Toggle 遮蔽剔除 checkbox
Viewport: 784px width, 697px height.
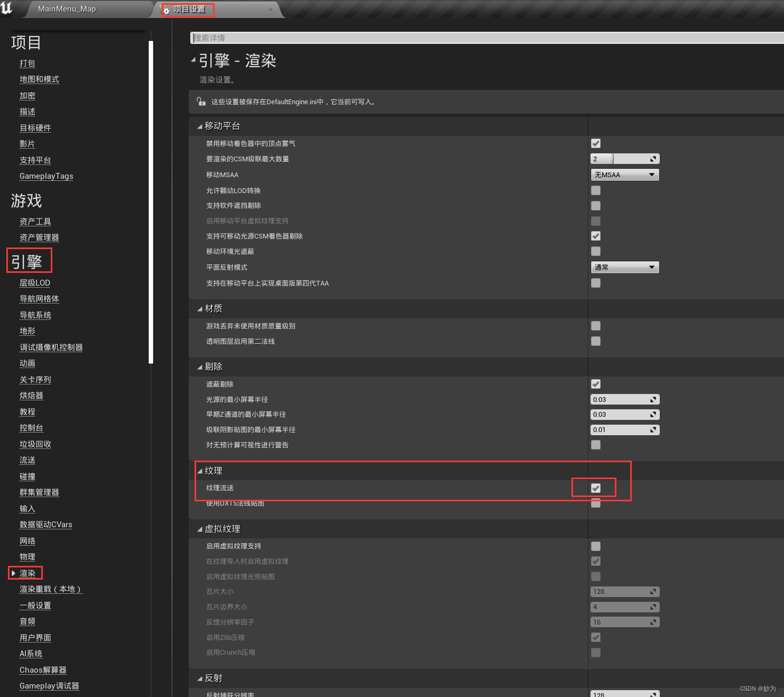[x=596, y=384]
